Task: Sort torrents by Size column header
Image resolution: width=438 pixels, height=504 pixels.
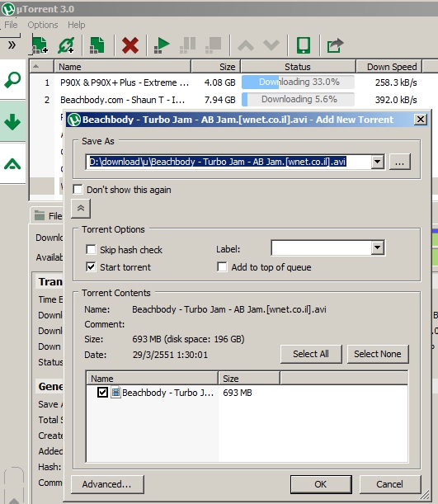Action: tap(215, 67)
